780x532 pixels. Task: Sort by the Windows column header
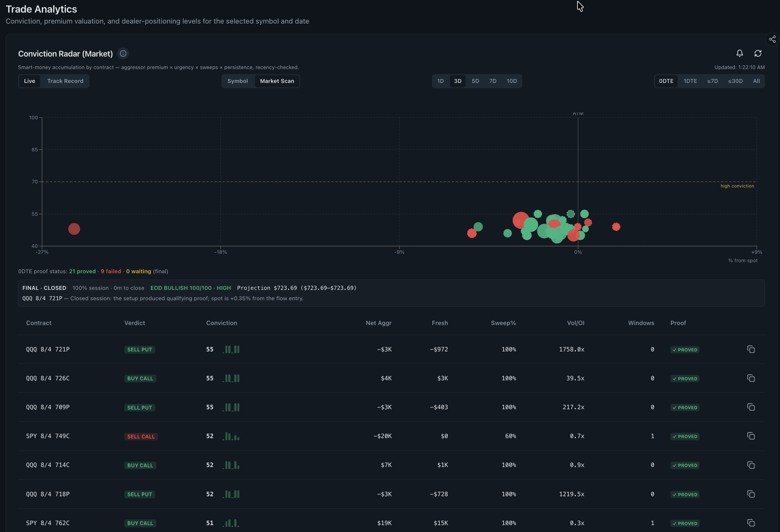pyautogui.click(x=641, y=323)
